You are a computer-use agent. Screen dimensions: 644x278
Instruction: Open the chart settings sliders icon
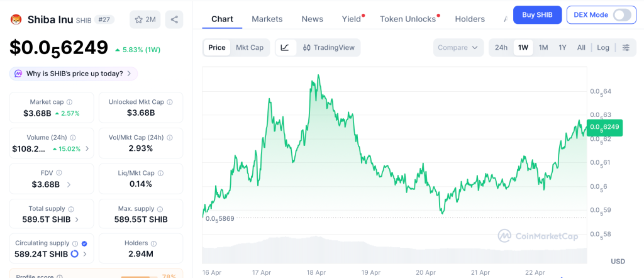tap(626, 47)
